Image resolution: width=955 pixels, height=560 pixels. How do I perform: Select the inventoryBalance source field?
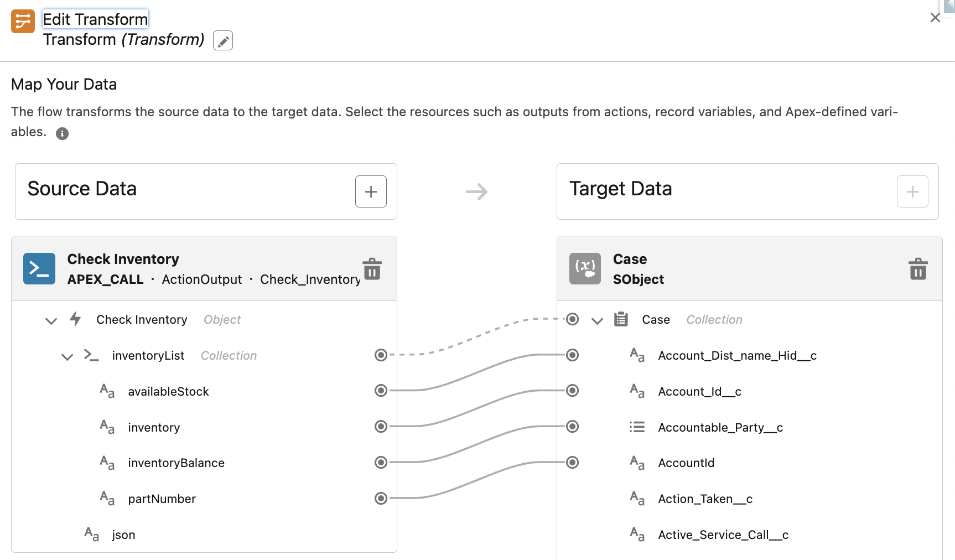tap(176, 463)
